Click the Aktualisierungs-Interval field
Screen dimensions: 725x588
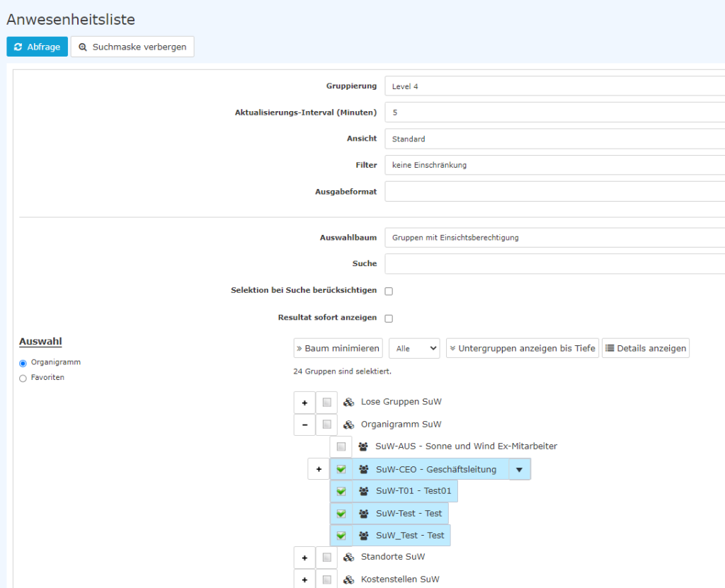[x=554, y=113]
